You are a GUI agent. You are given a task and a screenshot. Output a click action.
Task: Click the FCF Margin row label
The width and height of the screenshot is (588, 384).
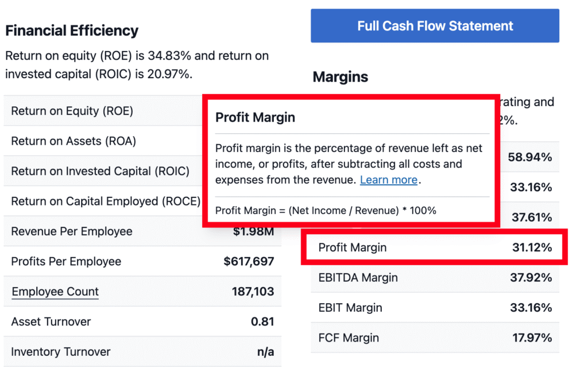point(349,338)
